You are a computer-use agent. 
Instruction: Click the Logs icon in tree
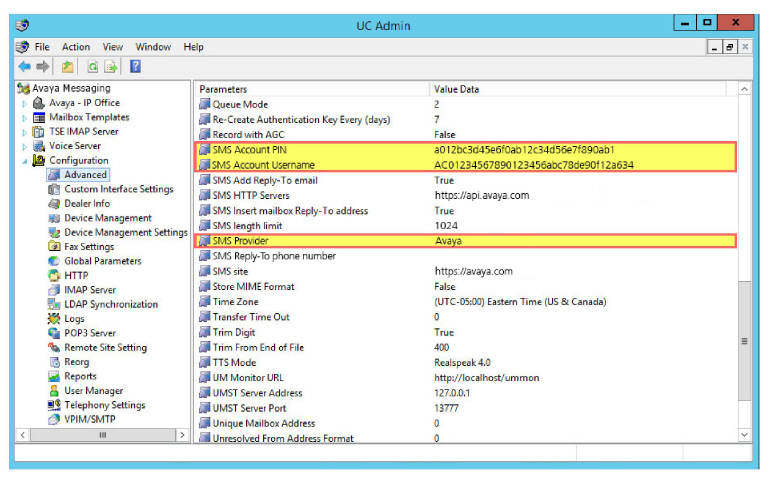pos(54,319)
